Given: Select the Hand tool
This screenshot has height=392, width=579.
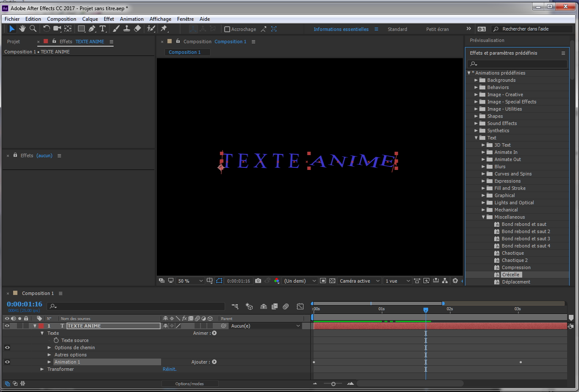Looking at the screenshot, I should (22, 29).
